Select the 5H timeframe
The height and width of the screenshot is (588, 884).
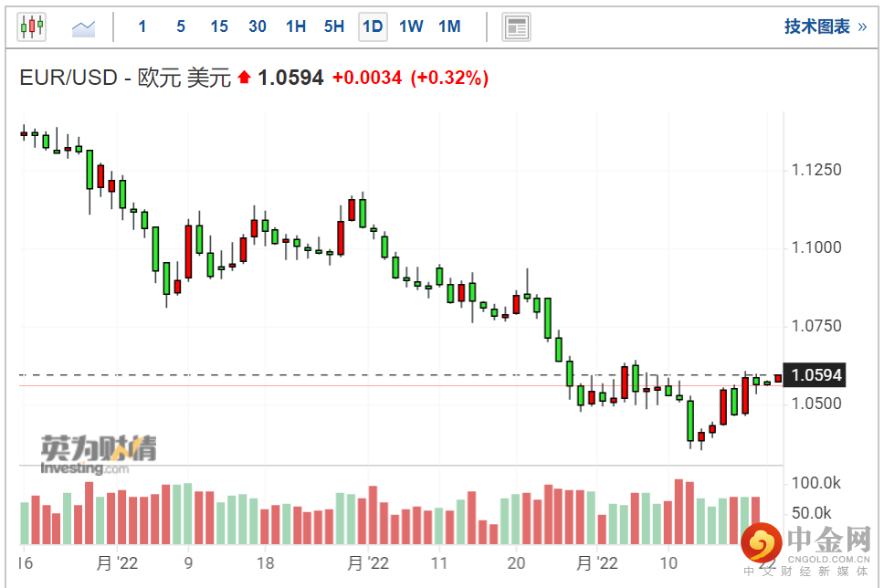[x=334, y=26]
